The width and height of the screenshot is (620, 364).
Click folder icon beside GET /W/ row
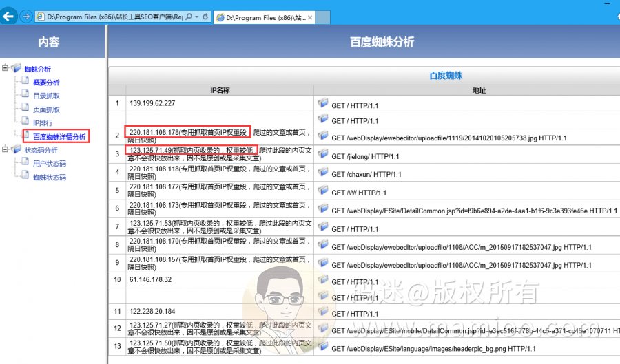322,192
